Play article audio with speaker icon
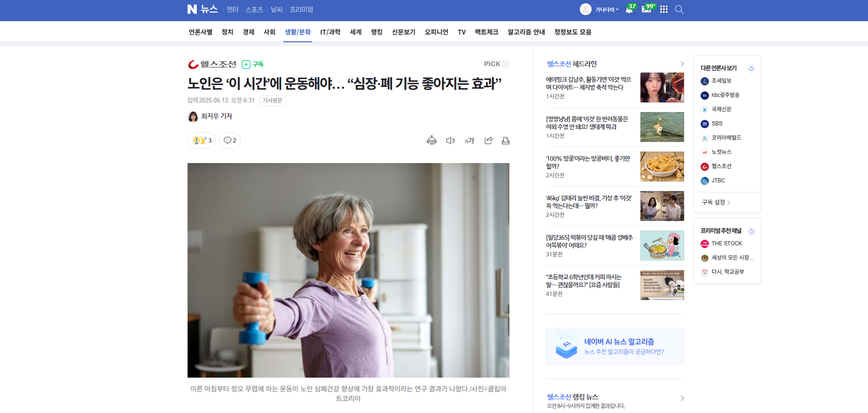 (x=450, y=141)
